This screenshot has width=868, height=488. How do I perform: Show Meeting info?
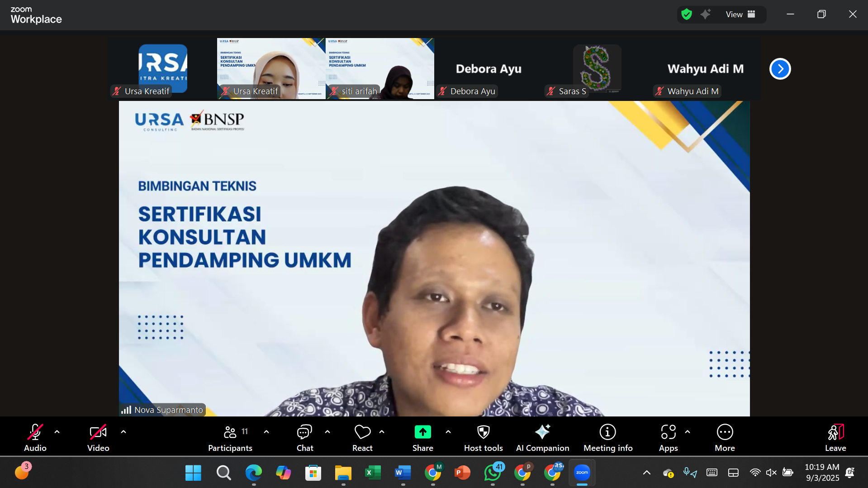pyautogui.click(x=607, y=437)
